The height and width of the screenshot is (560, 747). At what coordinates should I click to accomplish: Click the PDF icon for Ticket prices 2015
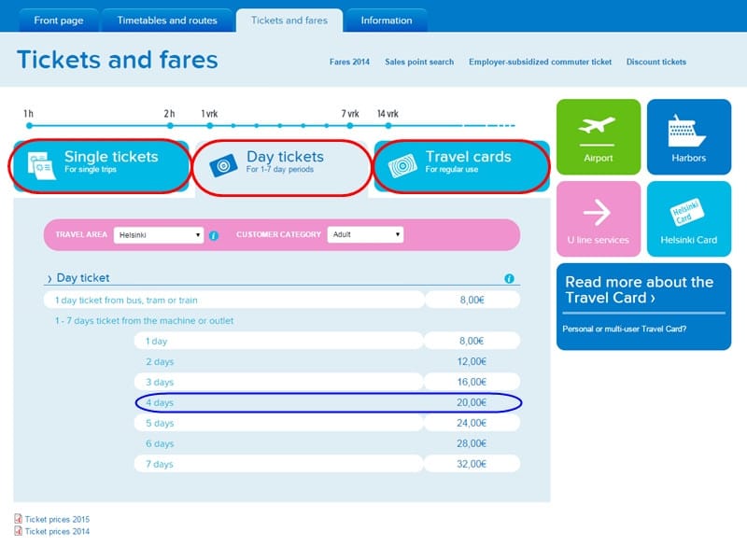[19, 519]
